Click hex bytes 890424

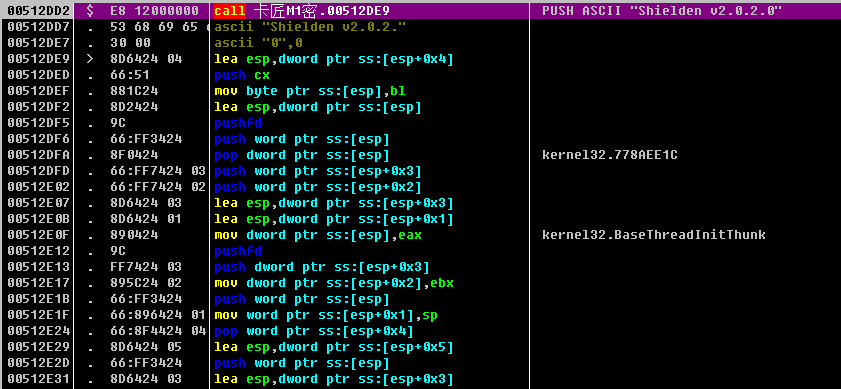point(134,234)
